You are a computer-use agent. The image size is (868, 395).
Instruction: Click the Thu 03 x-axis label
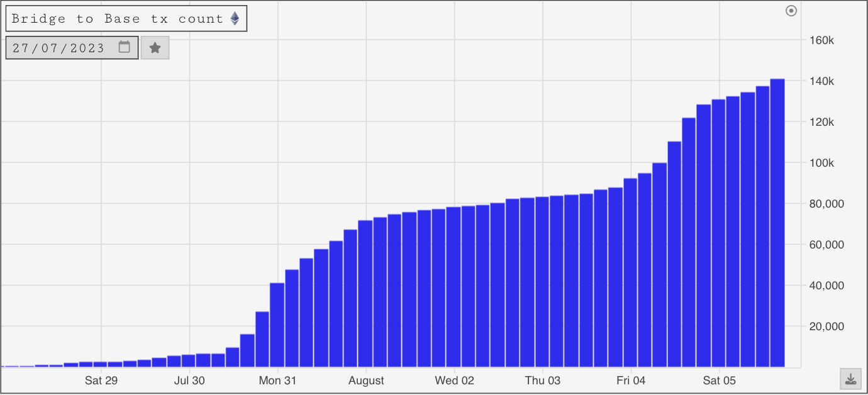coord(542,381)
